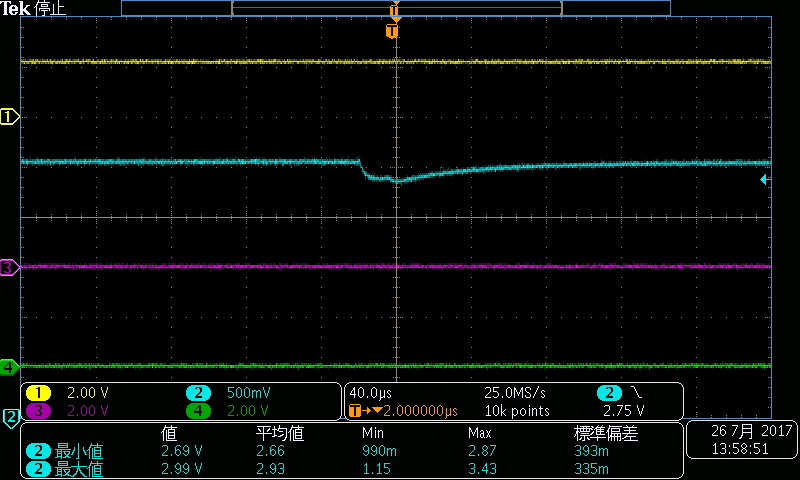Image resolution: width=800 pixels, height=480 pixels.
Task: Click the yellow channel 1 ground marker
Action: pyautogui.click(x=9, y=117)
